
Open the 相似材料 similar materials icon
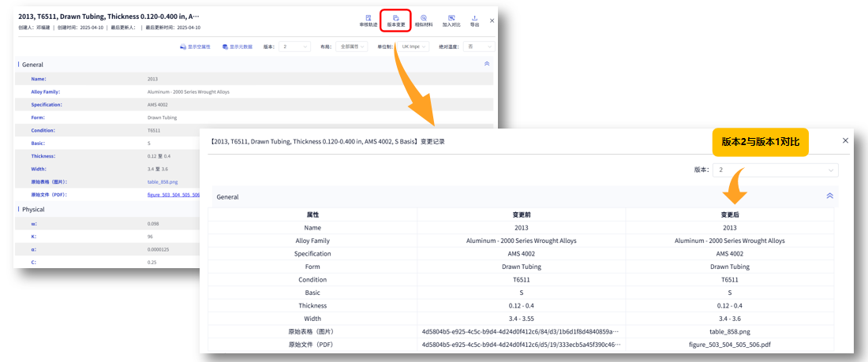(424, 21)
